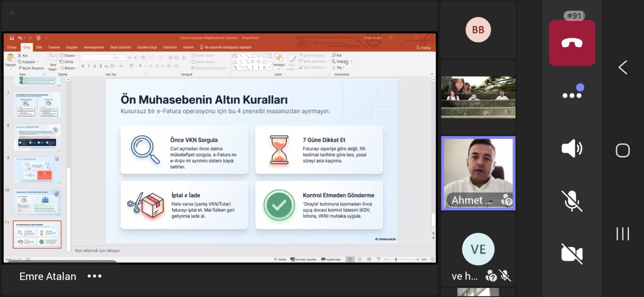Toggle Normal view in status bar
Image resolution: width=644 pixels, height=297 pixels.
click(350, 259)
